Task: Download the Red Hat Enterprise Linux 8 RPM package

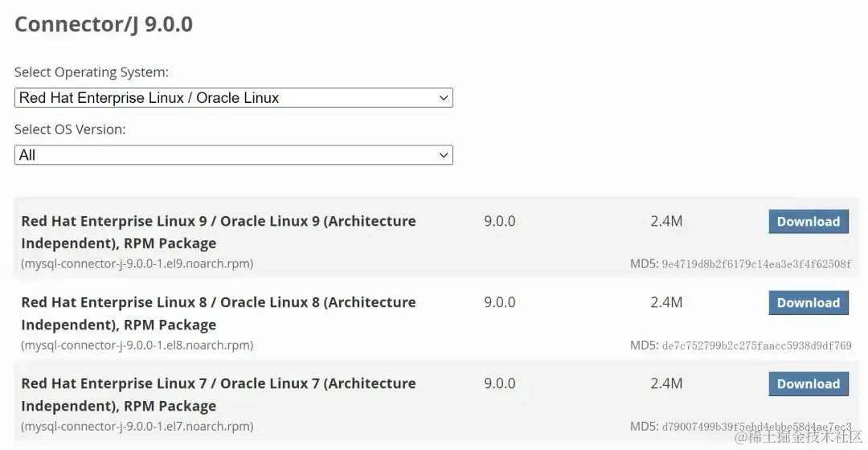Action: tap(809, 303)
